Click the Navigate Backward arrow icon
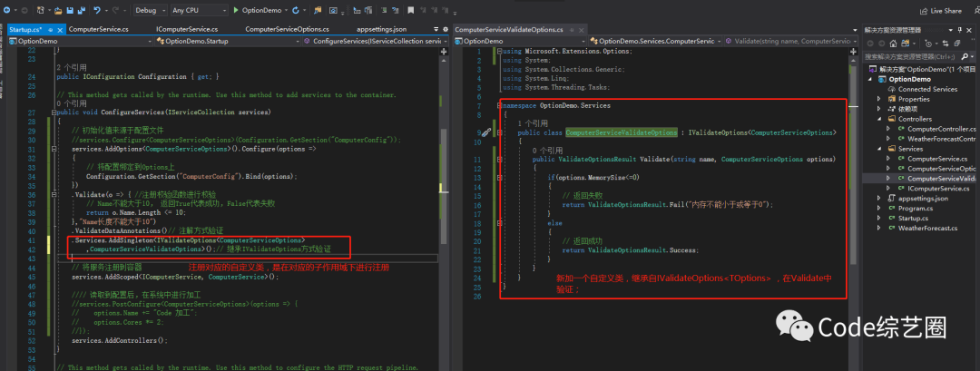The width and height of the screenshot is (980, 371). (x=7, y=11)
